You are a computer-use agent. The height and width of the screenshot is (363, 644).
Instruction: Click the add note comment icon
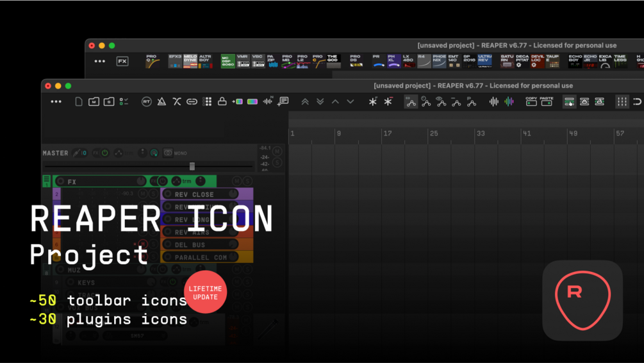[x=283, y=101]
